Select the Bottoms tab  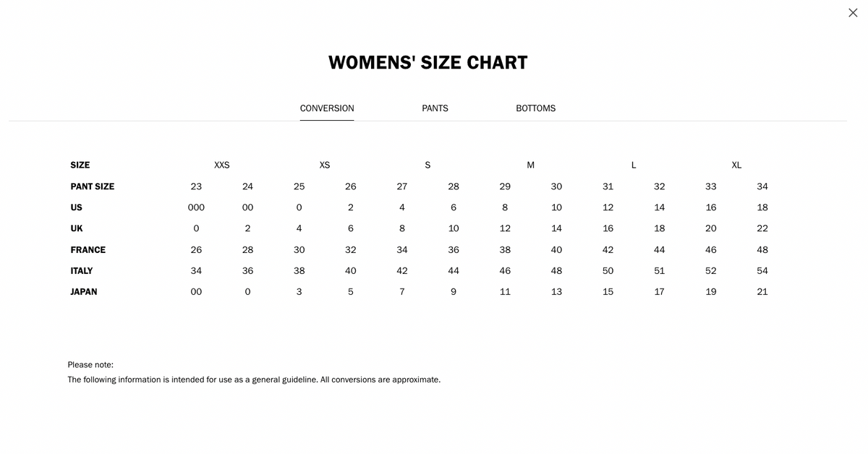pos(535,108)
